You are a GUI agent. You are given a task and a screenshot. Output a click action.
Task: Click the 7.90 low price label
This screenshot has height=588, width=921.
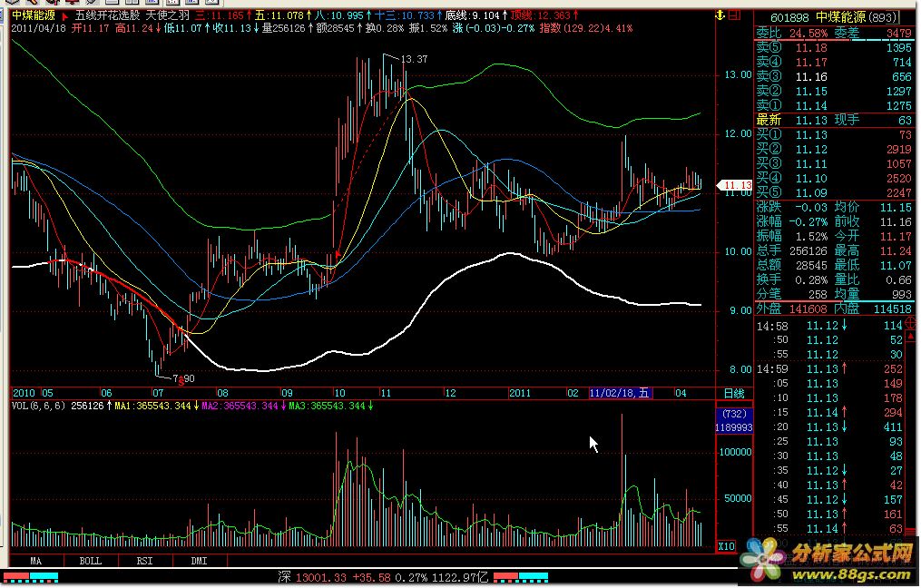tap(183, 379)
